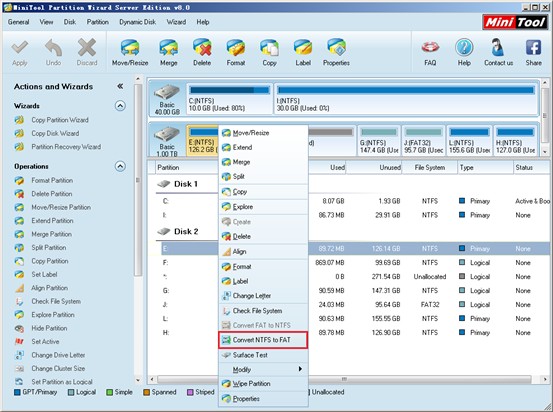Choose Split in context menu

(263, 176)
